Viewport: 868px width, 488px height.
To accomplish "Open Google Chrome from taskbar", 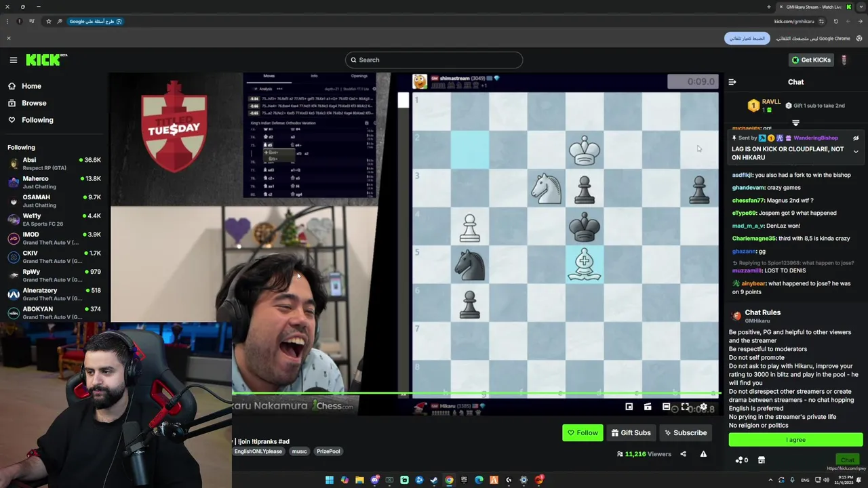I will click(x=449, y=480).
